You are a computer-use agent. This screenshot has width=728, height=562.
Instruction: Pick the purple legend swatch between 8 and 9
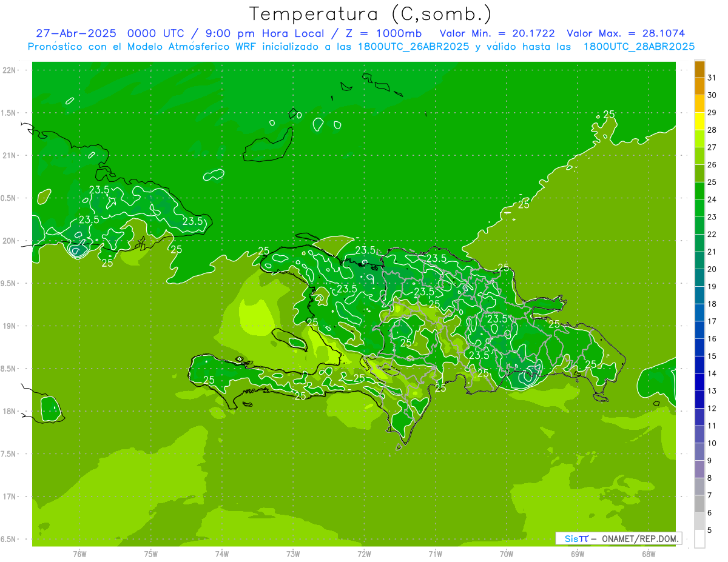(700, 469)
